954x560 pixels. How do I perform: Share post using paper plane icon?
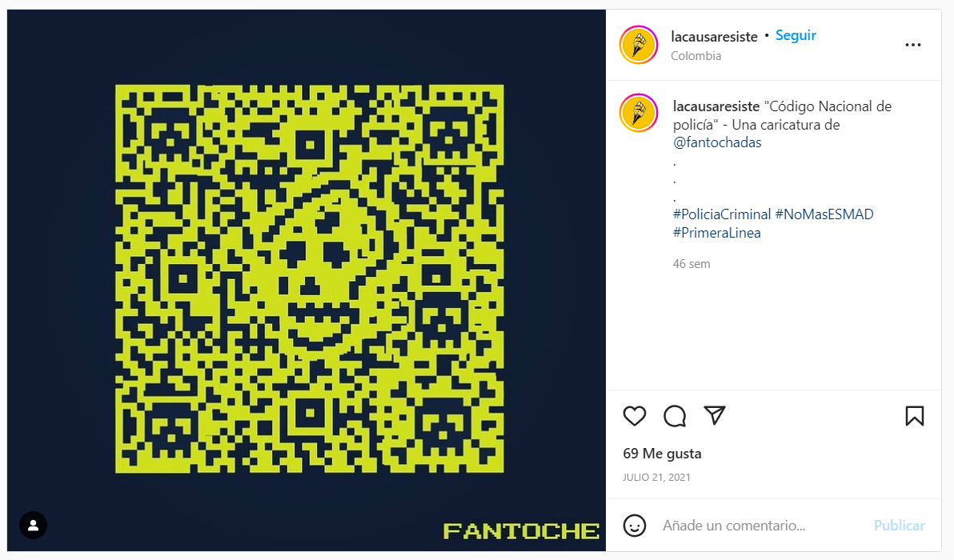click(x=715, y=415)
